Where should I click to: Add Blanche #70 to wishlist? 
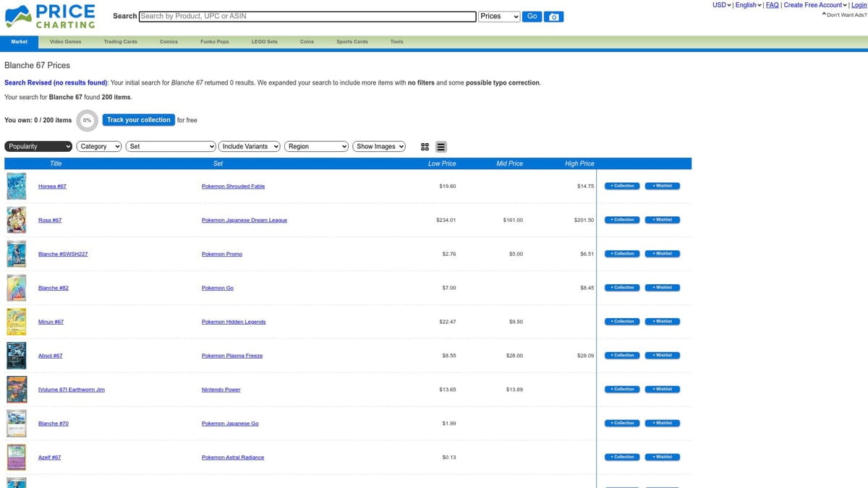663,423
